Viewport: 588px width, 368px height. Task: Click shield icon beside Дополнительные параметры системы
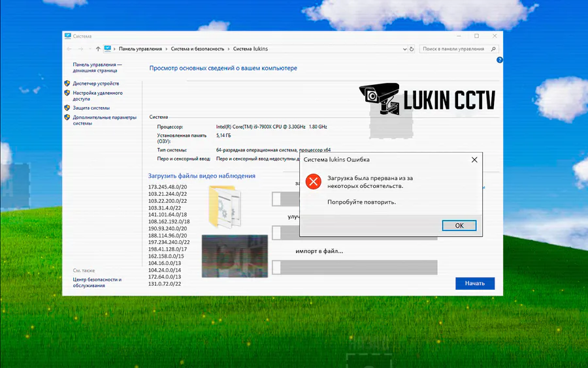coord(67,117)
